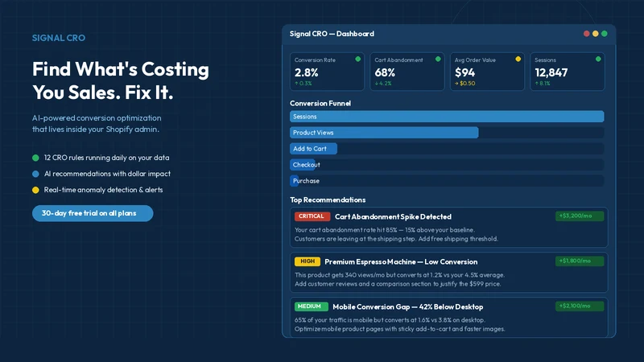Click the Cart Abandonment green status dot
The image size is (644, 362).
(x=438, y=59)
